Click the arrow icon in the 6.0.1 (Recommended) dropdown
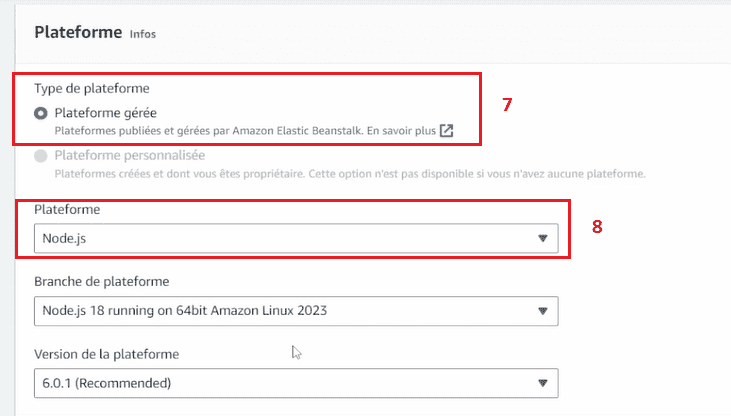The width and height of the screenshot is (731, 416). [x=543, y=383]
